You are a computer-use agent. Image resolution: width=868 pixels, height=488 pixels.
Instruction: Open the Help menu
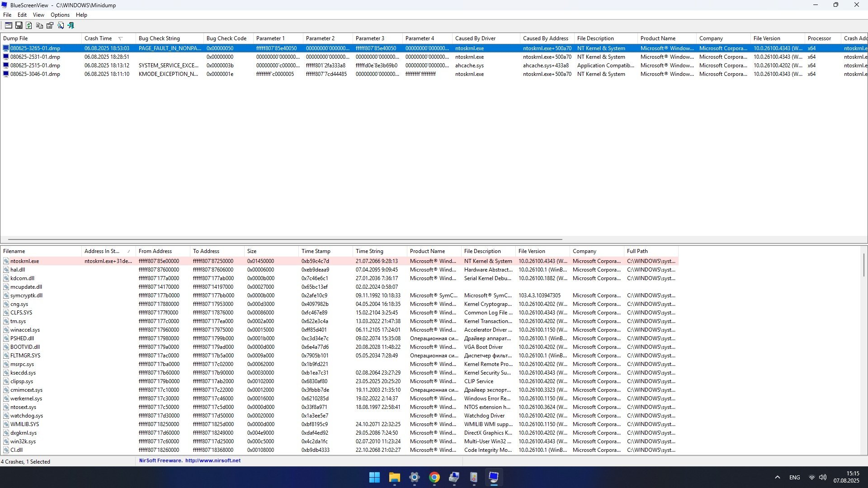[81, 15]
